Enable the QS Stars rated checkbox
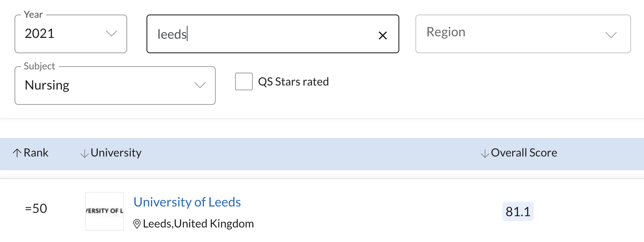This screenshot has width=644, height=242. coord(244,81)
